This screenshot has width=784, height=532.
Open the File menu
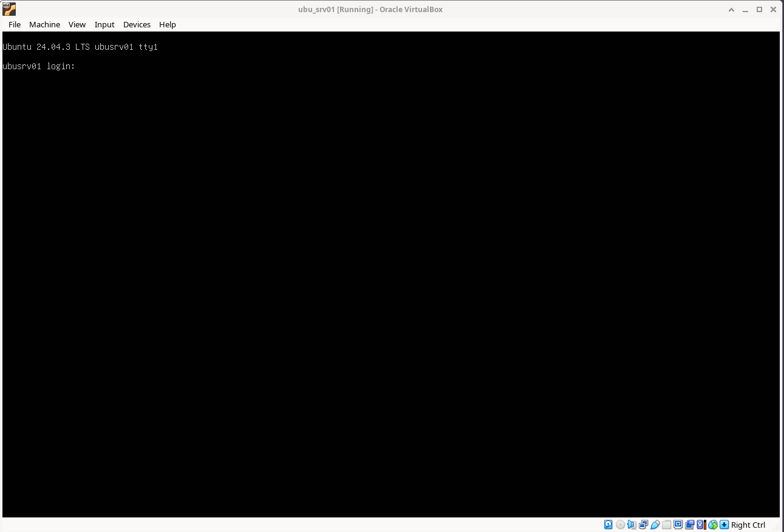click(15, 24)
